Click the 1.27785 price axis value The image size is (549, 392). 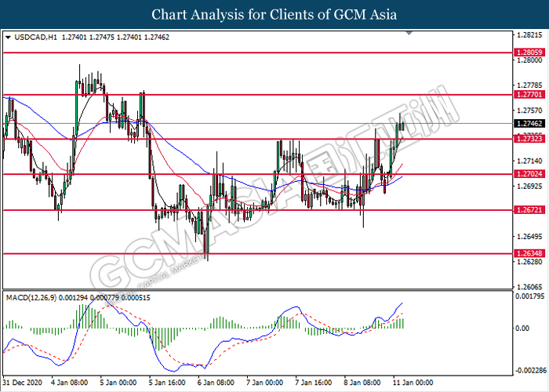click(x=529, y=85)
